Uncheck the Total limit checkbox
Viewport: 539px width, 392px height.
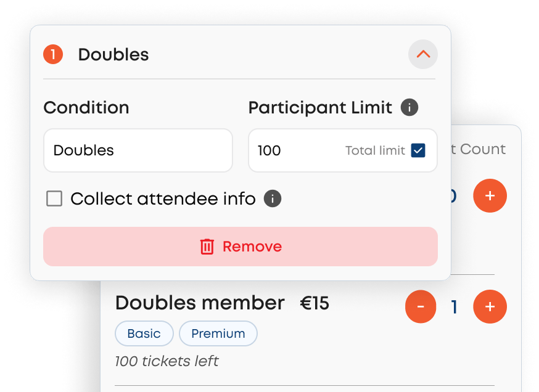coord(418,150)
